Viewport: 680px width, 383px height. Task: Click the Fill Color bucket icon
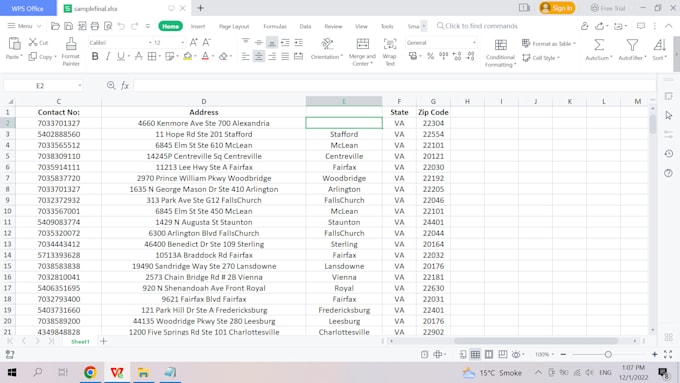click(x=187, y=56)
